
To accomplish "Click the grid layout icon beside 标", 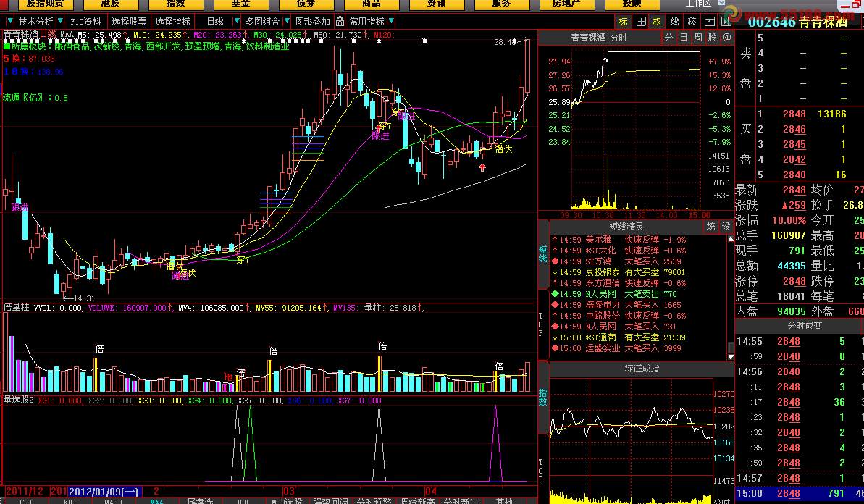I will [x=640, y=22].
